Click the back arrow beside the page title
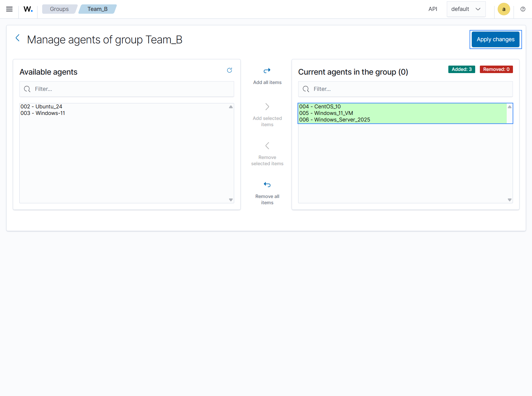The height and width of the screenshot is (396, 532). (x=17, y=38)
